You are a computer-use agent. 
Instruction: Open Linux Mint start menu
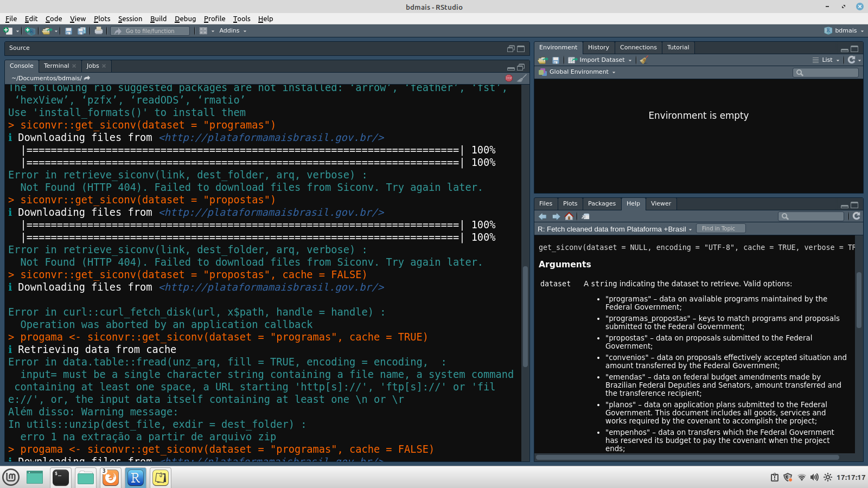[11, 477]
